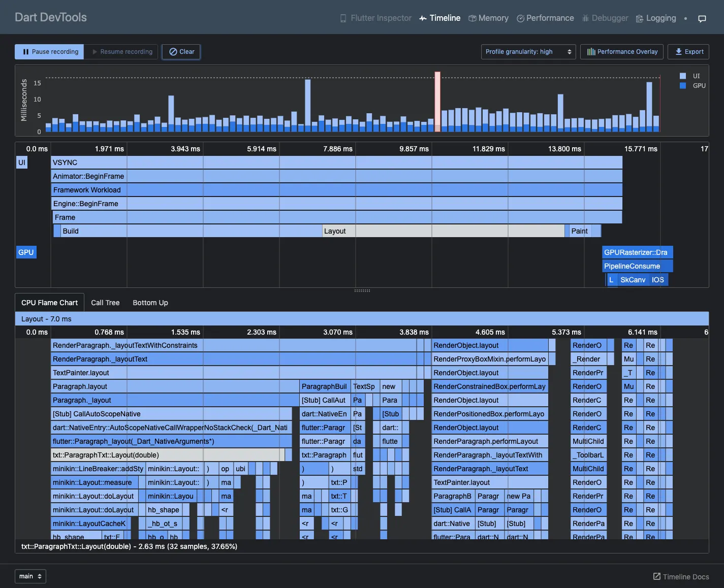Open the Memory tab
This screenshot has width=724, height=588.
[x=488, y=18]
